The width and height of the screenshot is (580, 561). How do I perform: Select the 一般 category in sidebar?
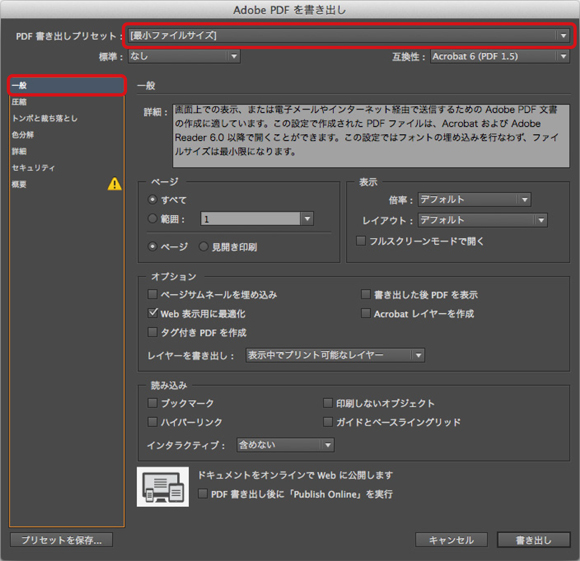pyautogui.click(x=67, y=85)
